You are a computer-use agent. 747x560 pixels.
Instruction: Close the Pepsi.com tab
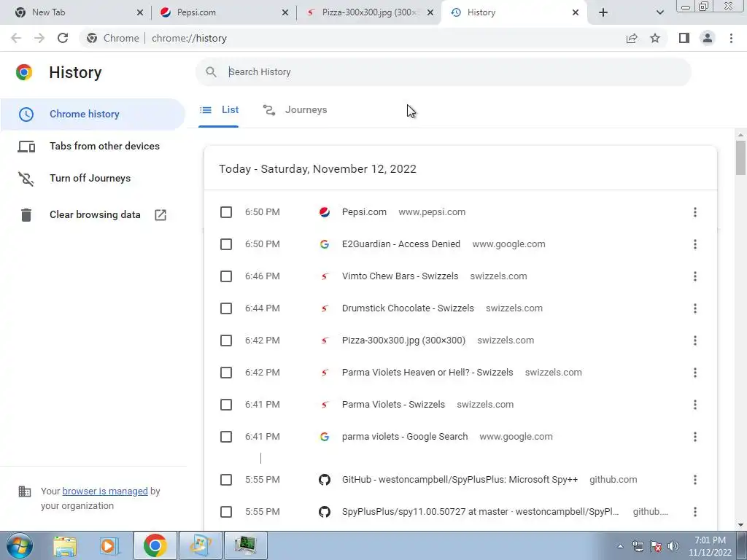pos(285,12)
